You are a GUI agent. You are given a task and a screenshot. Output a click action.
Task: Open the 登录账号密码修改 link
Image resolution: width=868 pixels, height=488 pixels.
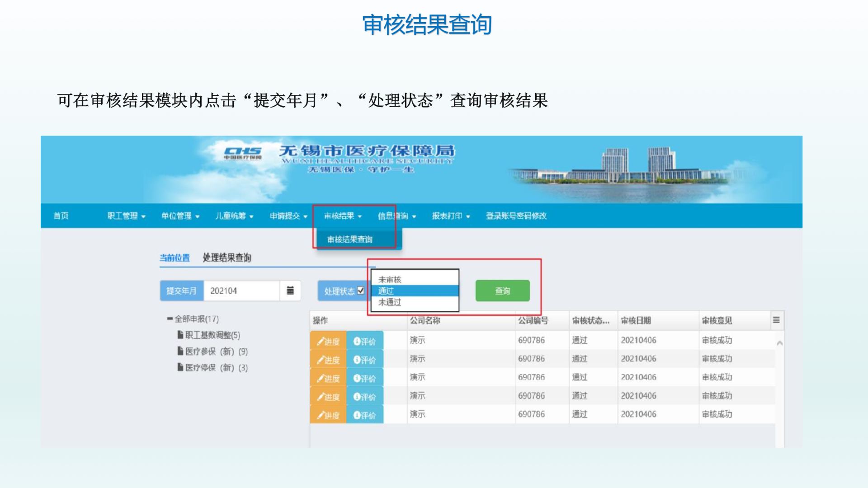tap(516, 216)
